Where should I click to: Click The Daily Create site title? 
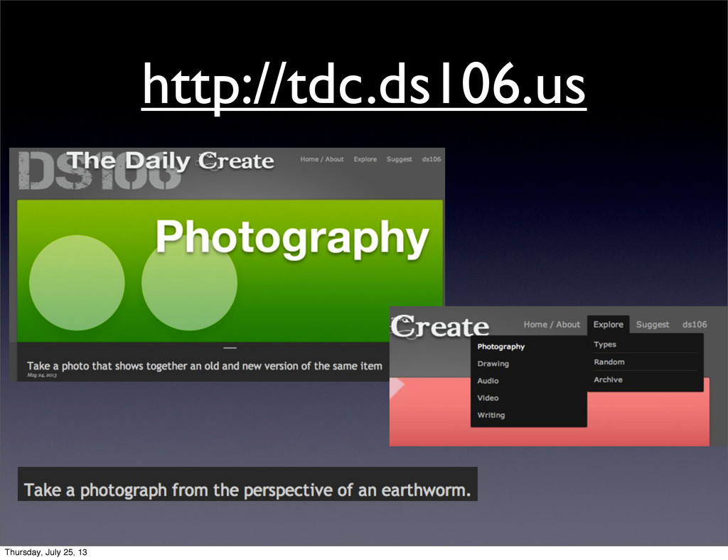click(171, 161)
